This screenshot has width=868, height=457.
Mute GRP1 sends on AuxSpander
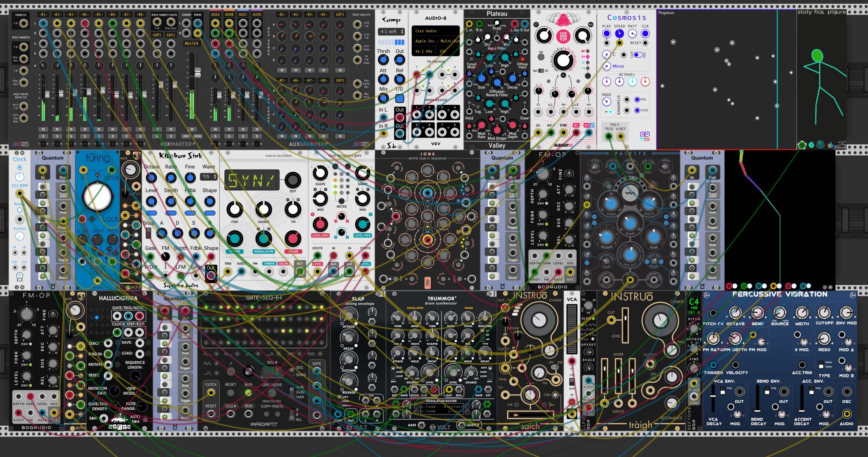(340, 70)
